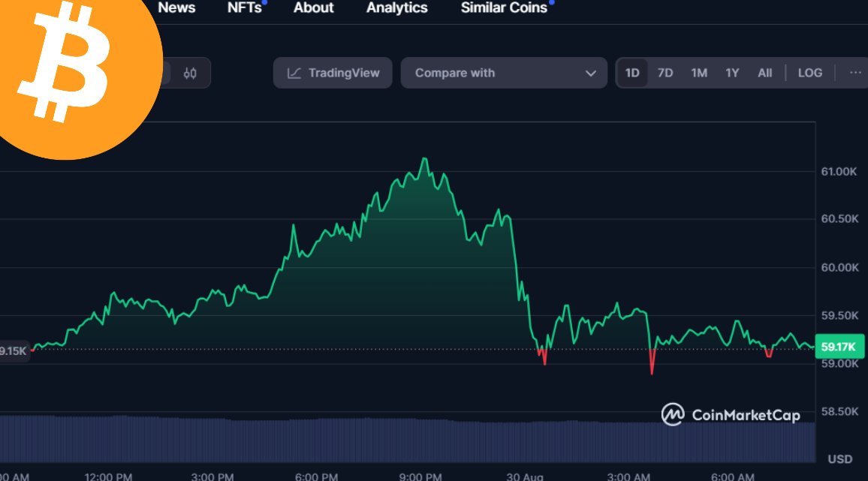Select the 1Y time range option
The height and width of the screenshot is (481, 868).
(732, 73)
